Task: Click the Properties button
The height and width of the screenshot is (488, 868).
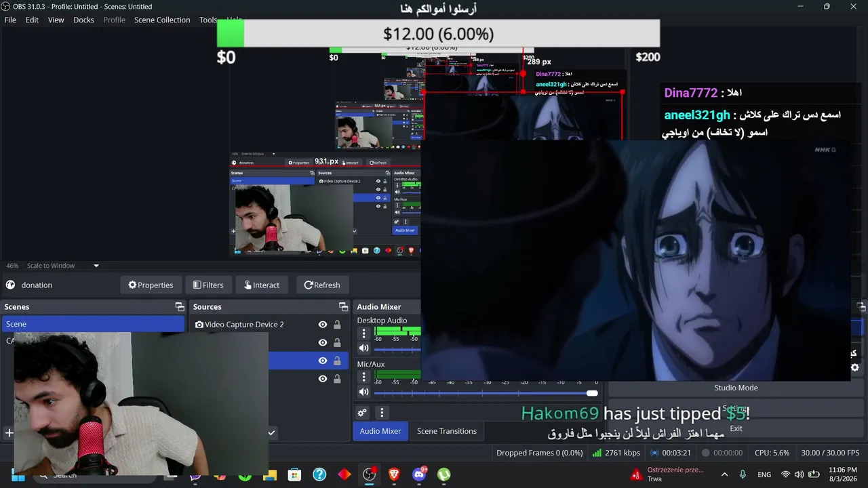Action: 151,285
